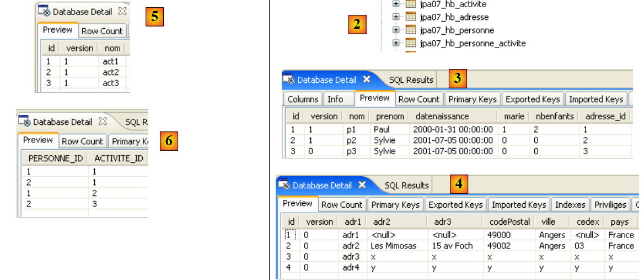Click the jpa07_hb_personne table icon
This screenshot has height=280, width=644.
(x=410, y=30)
